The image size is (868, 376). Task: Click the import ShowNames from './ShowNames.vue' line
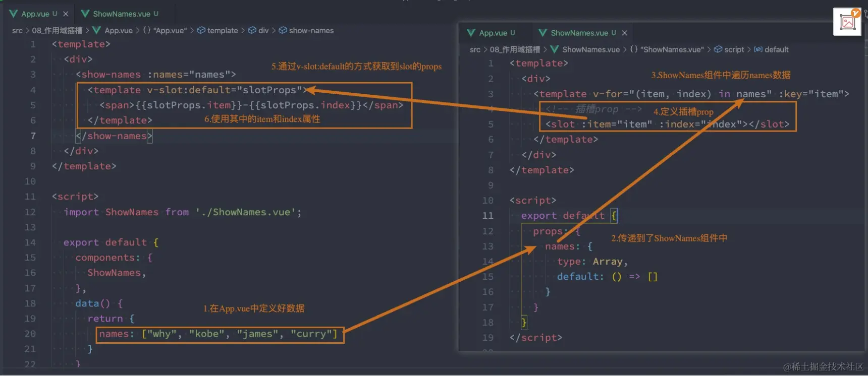pos(183,212)
